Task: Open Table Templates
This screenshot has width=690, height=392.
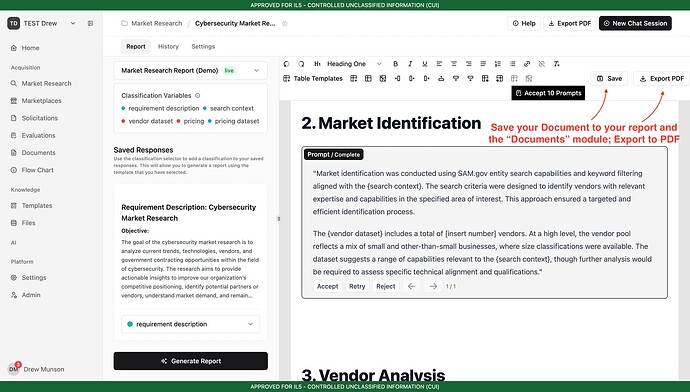Action: click(x=313, y=78)
